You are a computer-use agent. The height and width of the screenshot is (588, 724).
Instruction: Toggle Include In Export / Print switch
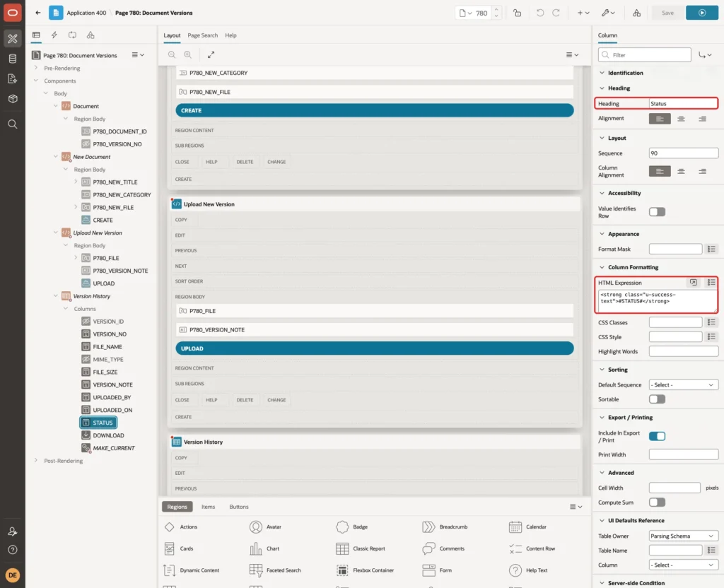[657, 436]
